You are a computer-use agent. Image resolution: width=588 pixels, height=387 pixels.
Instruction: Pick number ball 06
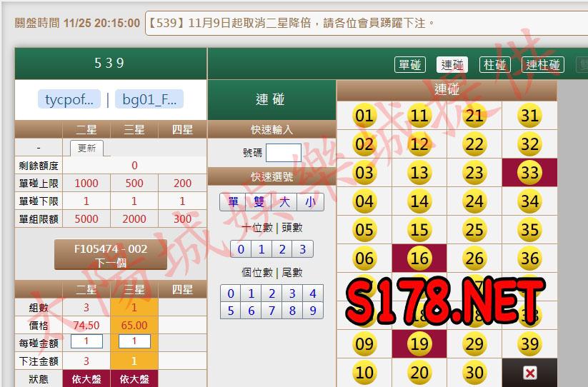click(x=364, y=258)
